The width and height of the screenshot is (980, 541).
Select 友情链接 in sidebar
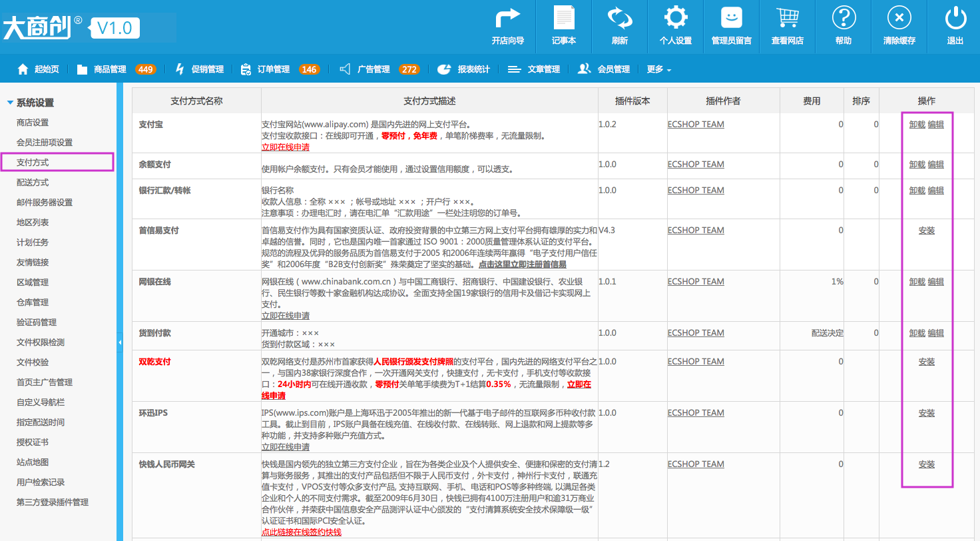click(x=33, y=263)
